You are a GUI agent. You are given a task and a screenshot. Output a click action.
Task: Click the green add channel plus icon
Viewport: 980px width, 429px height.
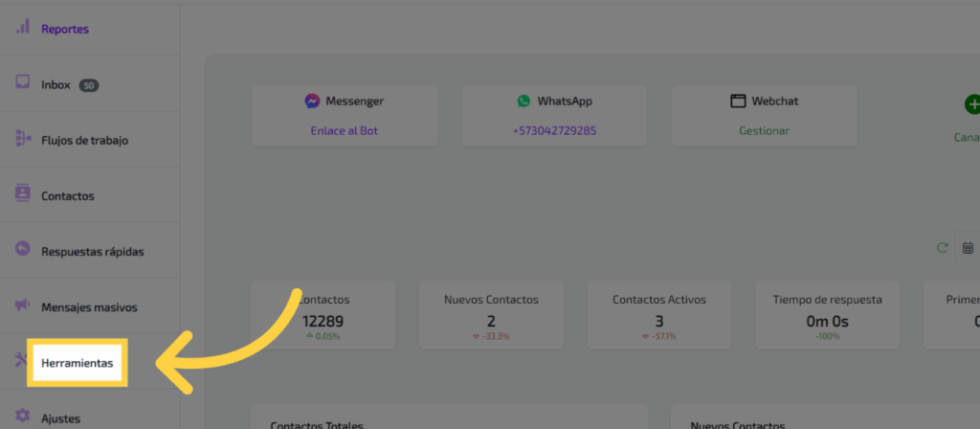[971, 104]
